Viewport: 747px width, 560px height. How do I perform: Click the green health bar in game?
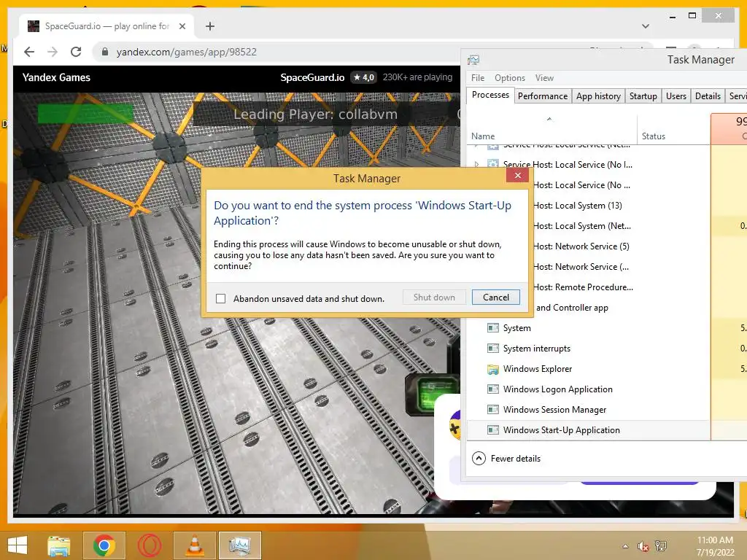(x=85, y=114)
